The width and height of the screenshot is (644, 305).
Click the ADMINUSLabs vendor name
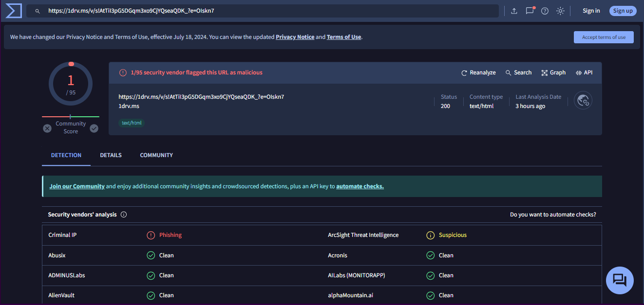pos(67,275)
